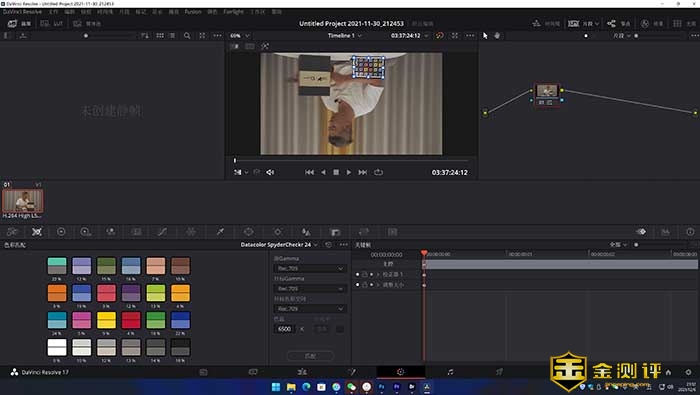Toggle viewer audio mute speaker
700x395 pixels.
tap(270, 172)
